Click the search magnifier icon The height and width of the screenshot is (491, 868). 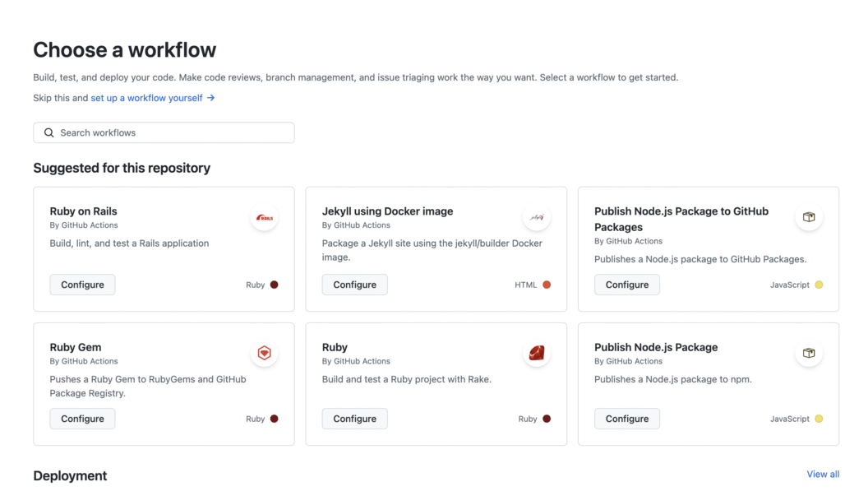[48, 133]
